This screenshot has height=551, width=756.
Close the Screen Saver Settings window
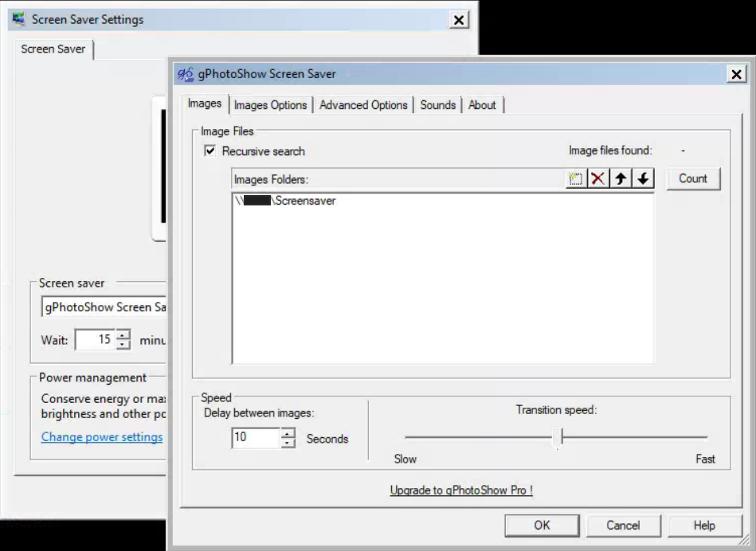459,20
